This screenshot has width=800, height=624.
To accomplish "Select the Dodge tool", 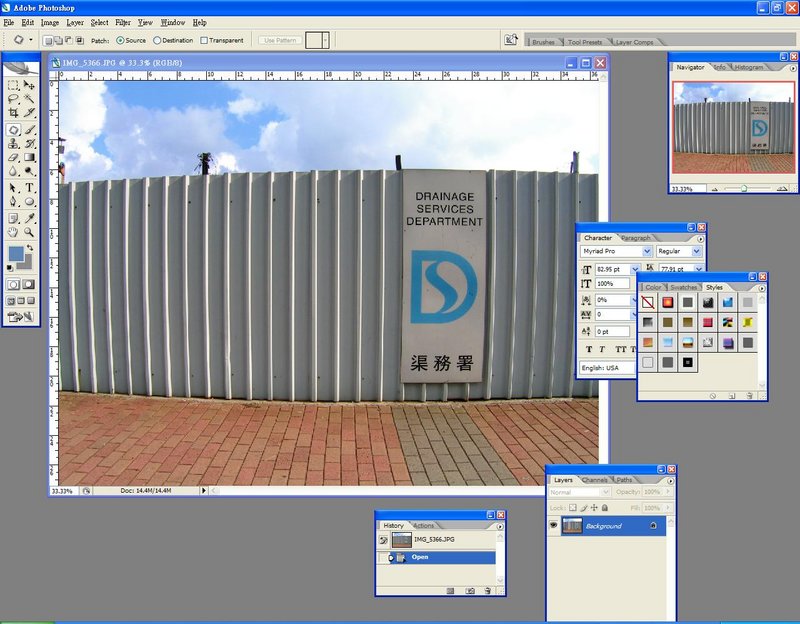I will [29, 171].
